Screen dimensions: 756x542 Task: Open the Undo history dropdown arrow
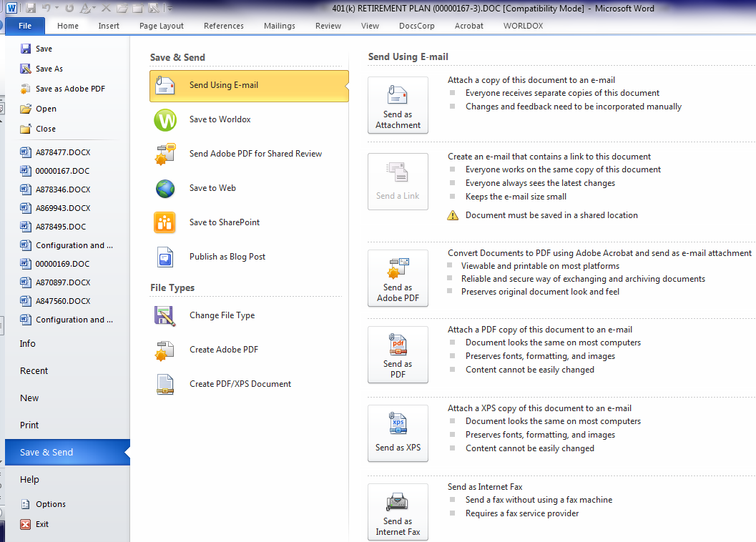[x=57, y=8]
